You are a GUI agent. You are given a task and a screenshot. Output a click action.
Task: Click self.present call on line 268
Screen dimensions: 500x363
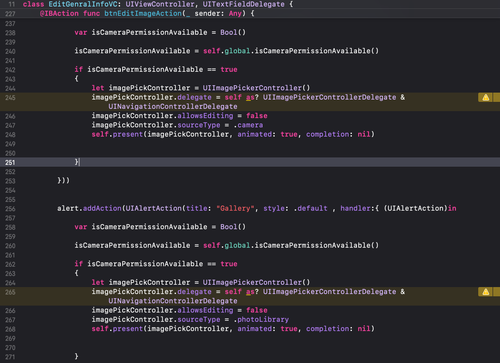point(117,329)
